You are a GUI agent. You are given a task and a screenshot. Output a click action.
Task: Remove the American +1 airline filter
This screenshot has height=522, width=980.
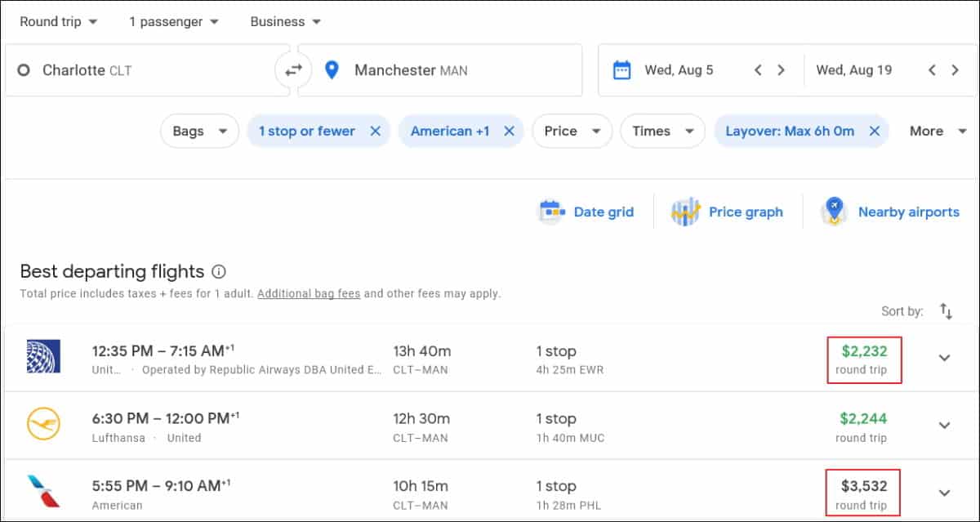[x=509, y=131]
